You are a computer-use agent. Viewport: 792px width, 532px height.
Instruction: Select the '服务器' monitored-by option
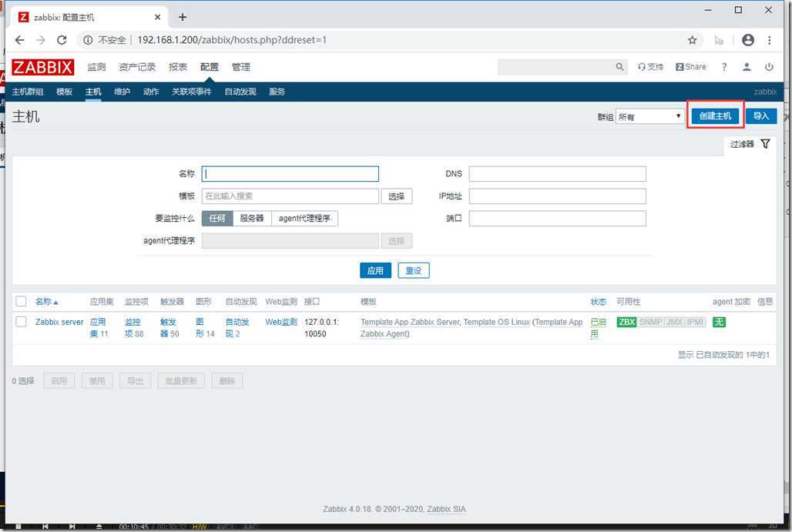click(252, 219)
